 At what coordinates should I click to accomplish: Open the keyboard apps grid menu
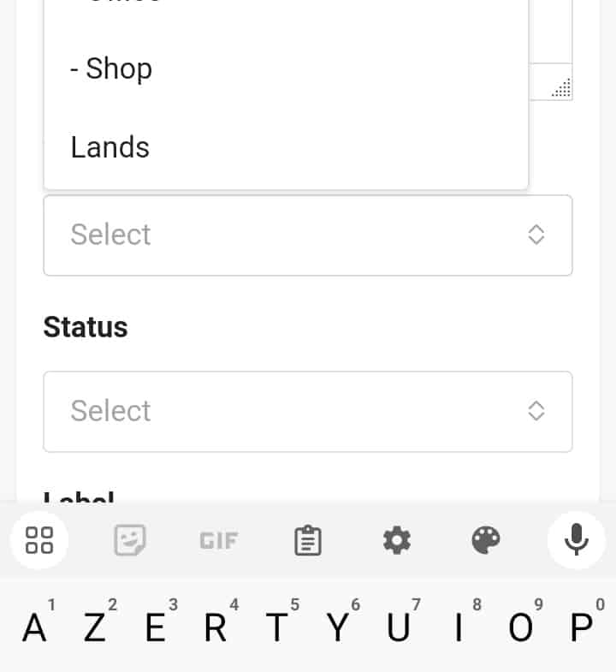[x=39, y=540]
